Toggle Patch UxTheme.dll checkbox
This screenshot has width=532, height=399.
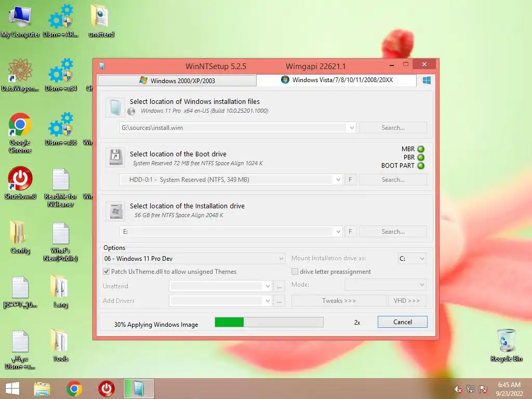pyautogui.click(x=106, y=271)
